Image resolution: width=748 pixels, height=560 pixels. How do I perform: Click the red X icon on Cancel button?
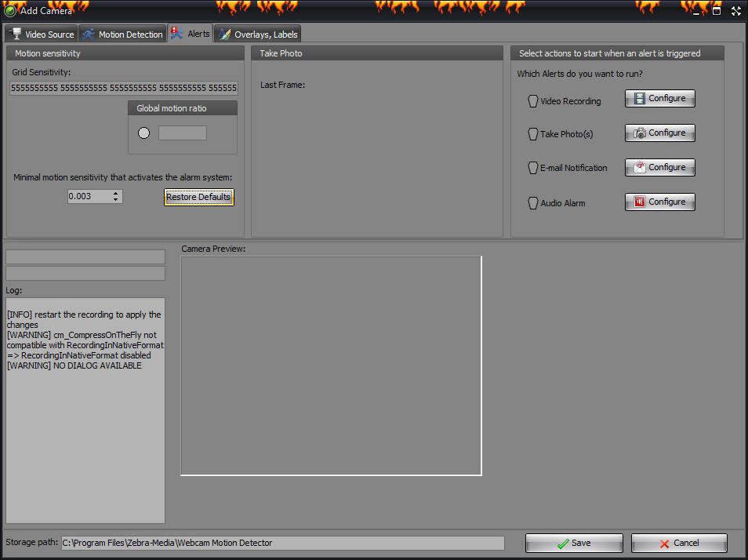coord(663,543)
